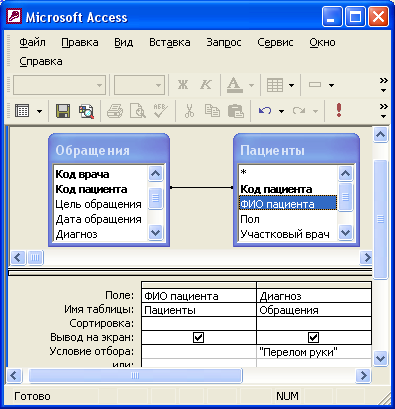Click the font color A icon
The height and width of the screenshot is (409, 395).
click(x=234, y=85)
